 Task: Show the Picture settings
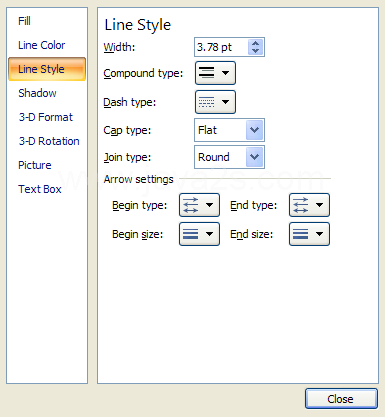pos(35,165)
